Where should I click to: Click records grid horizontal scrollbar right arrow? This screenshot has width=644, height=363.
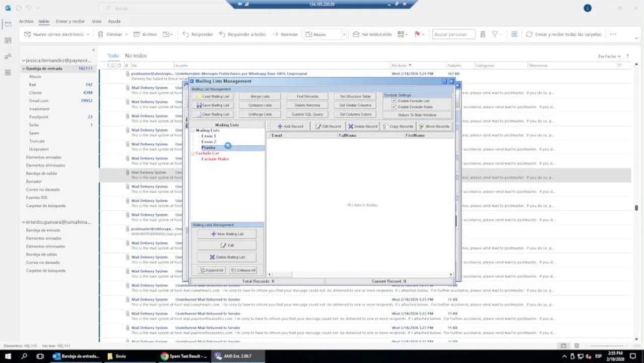pyautogui.click(x=451, y=274)
